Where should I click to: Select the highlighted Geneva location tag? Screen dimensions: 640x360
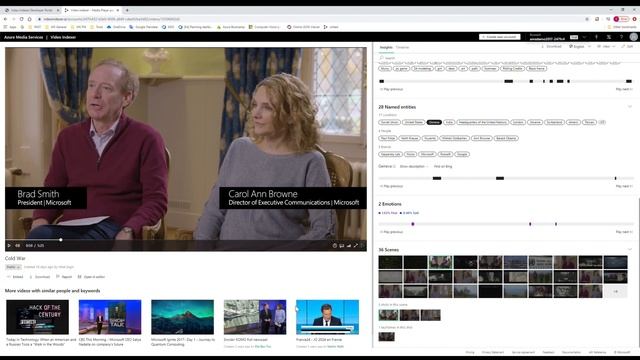click(434, 122)
